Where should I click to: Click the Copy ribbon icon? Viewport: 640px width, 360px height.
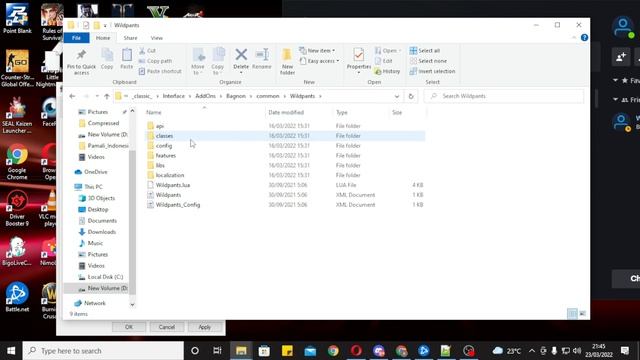coord(107,59)
